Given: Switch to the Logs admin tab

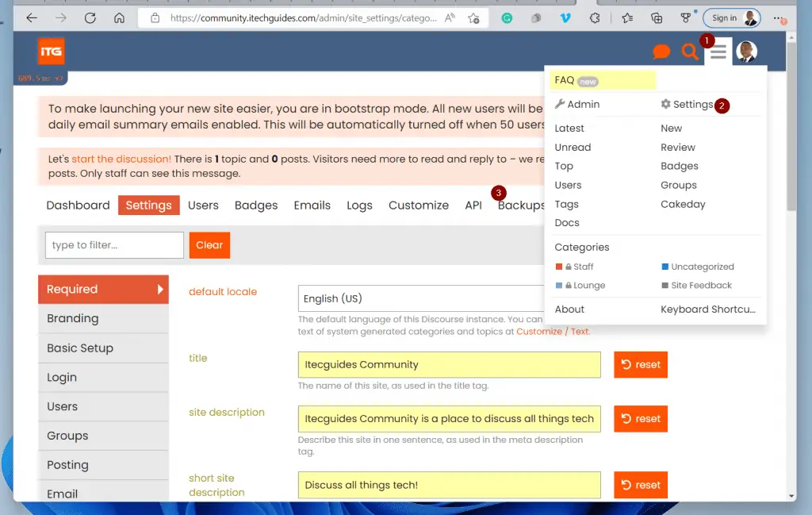Looking at the screenshot, I should pos(359,206).
